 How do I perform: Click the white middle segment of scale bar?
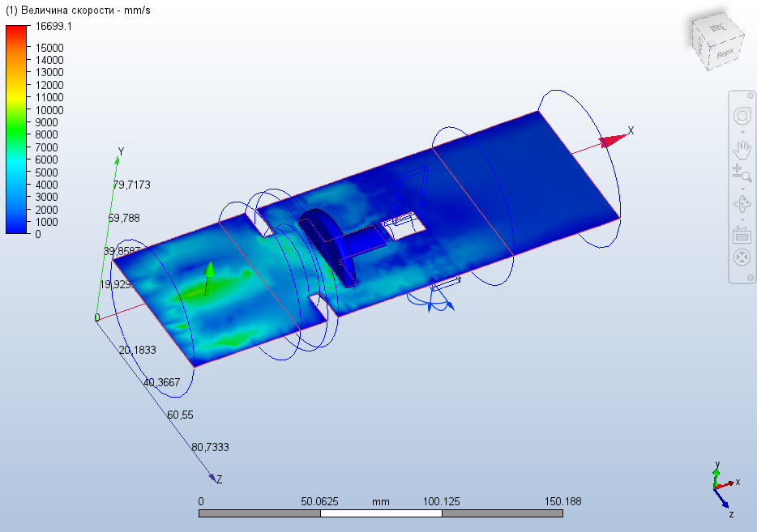coord(381,513)
